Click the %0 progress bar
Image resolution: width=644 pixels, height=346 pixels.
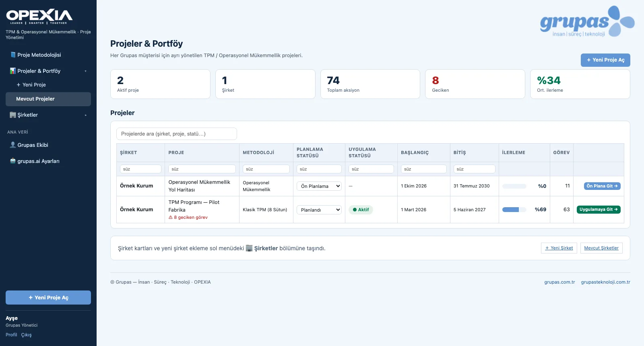[514, 186]
